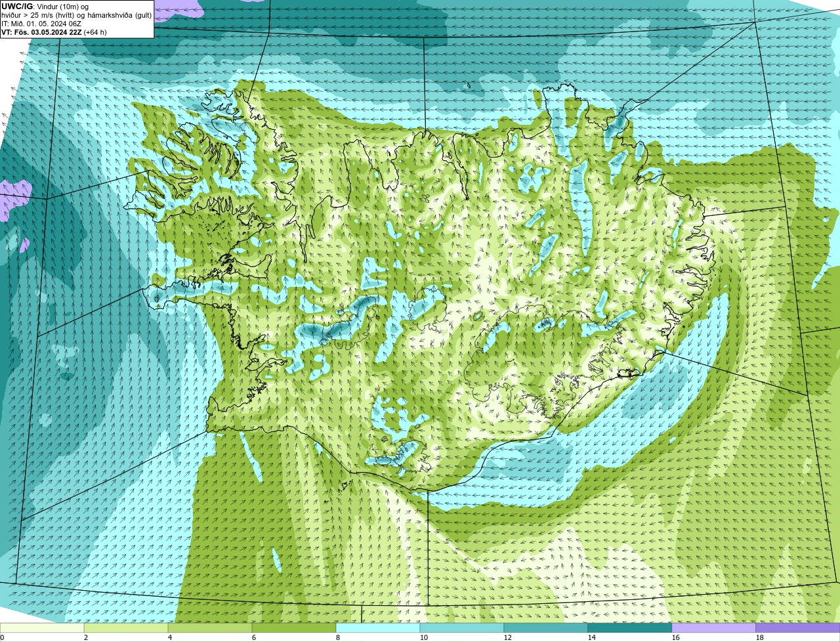
Task: Click the legend scale label '16'
Action: tap(676, 637)
